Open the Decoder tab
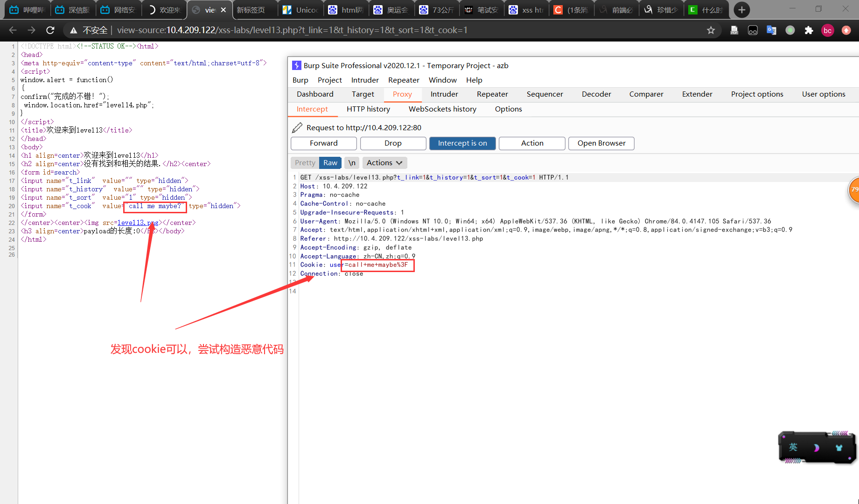The height and width of the screenshot is (504, 859). click(x=596, y=94)
